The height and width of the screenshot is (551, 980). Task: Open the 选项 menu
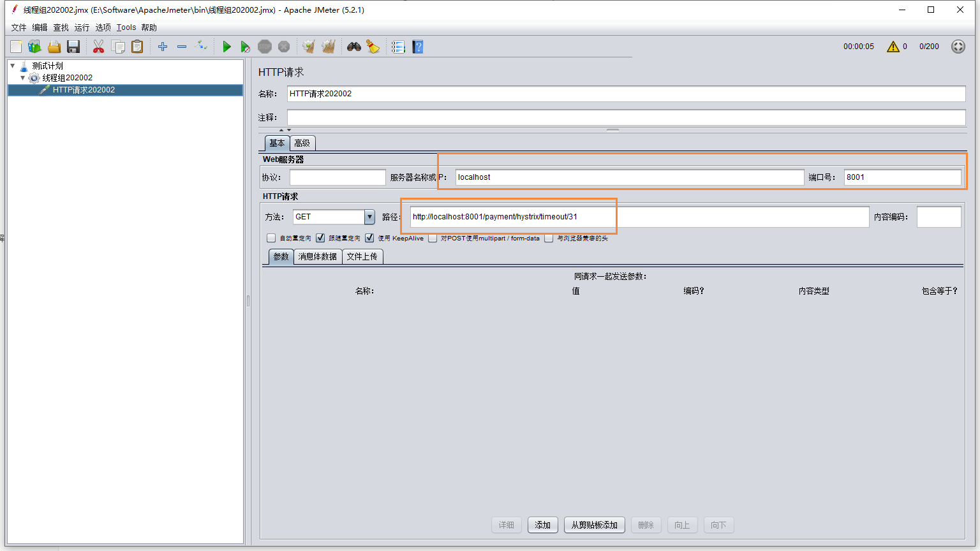103,27
